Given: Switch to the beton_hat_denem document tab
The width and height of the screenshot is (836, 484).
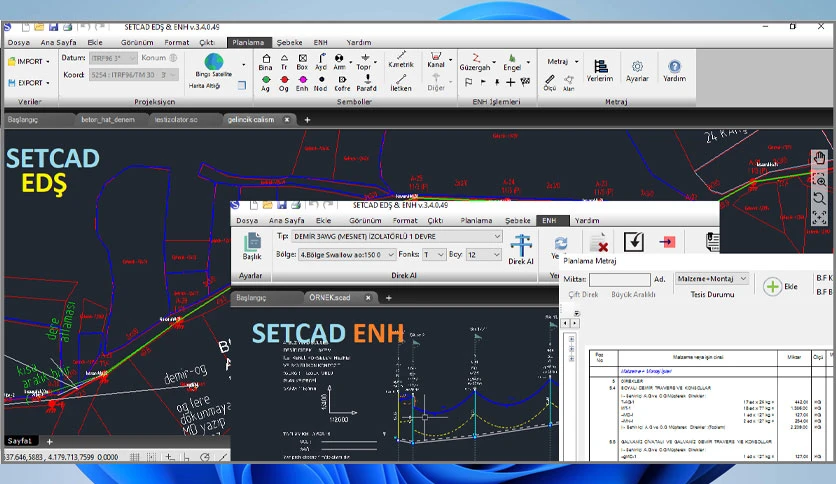Looking at the screenshot, I should click(x=108, y=120).
